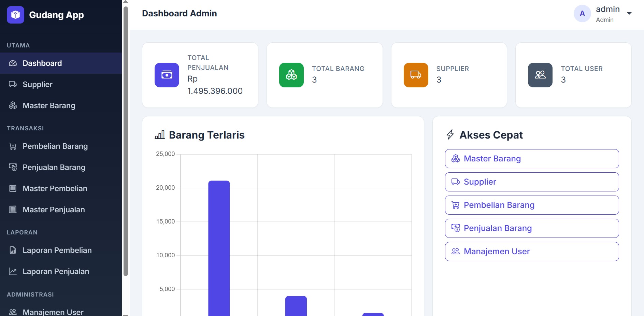Click the Barang Terlaris heading
The height and width of the screenshot is (316, 644).
pos(207,135)
